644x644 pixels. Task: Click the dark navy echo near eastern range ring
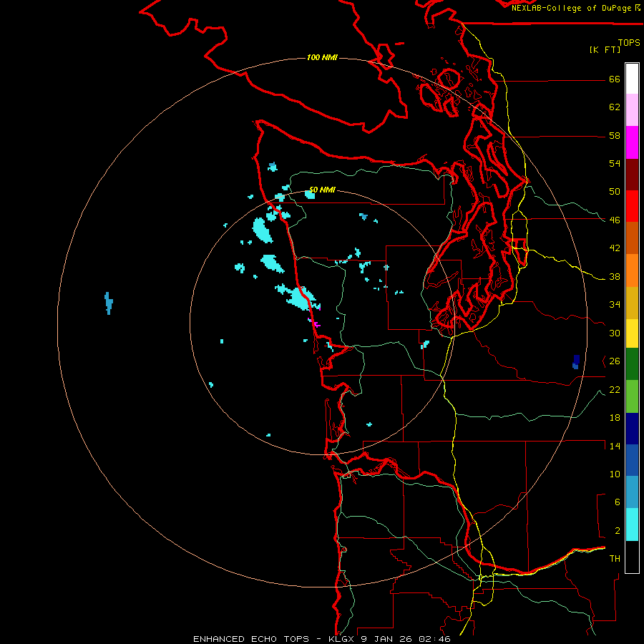[576, 362]
